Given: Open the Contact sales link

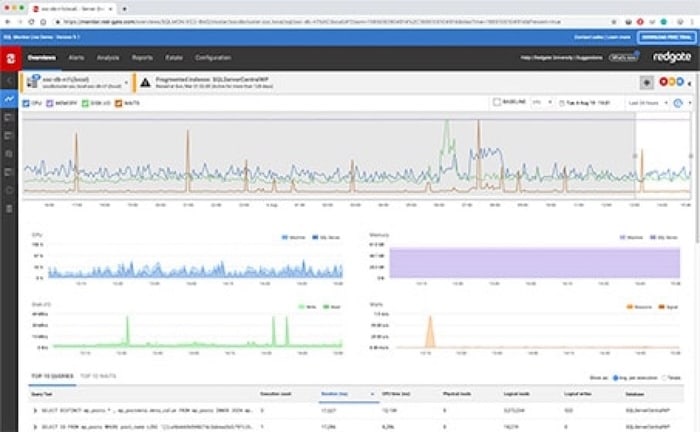Looking at the screenshot, I should click(x=589, y=37).
